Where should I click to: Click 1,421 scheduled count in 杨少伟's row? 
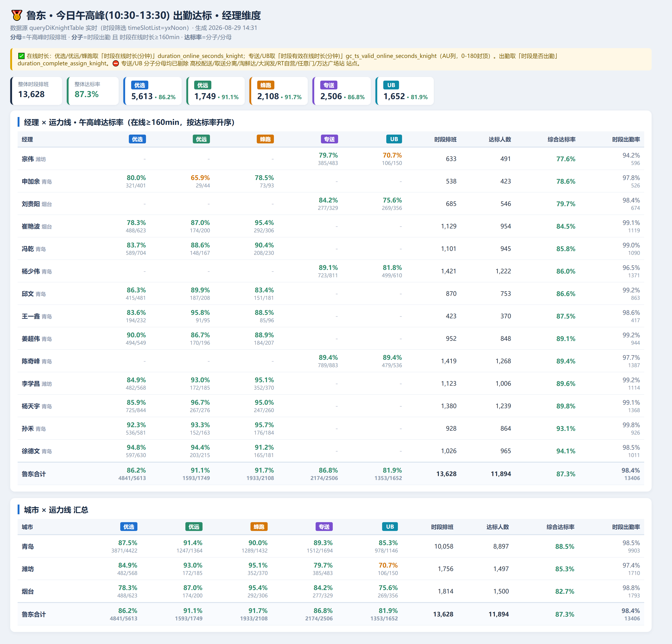[448, 271]
